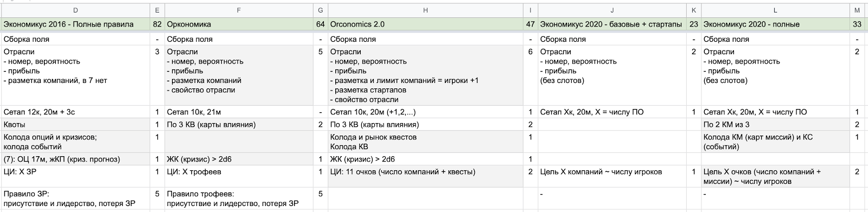The image size is (868, 212).
Task: Select 'Экономикус 2020 - базовые + стартапы' cell
Action: point(612,24)
